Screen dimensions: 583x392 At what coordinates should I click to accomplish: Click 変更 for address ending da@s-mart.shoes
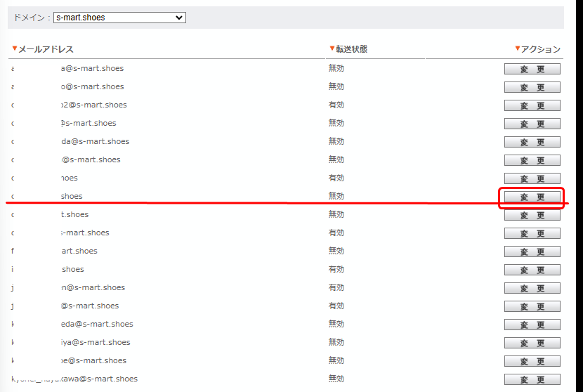(532, 142)
